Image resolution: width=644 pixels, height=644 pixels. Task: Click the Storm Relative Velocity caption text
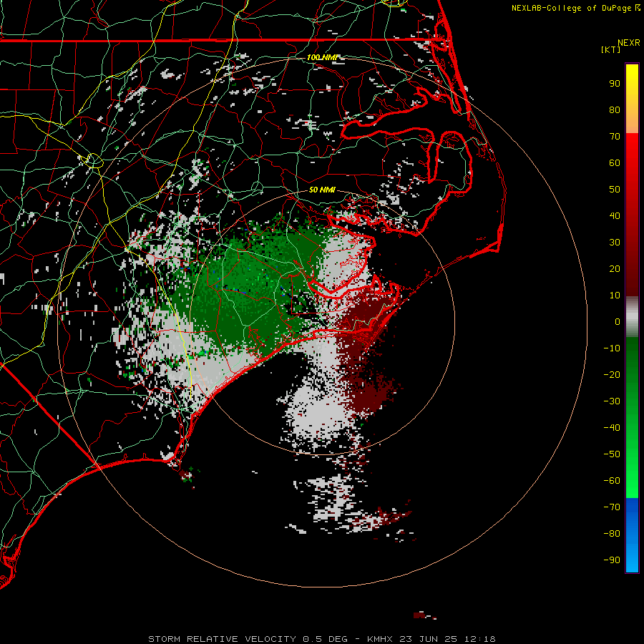[x=322, y=639]
